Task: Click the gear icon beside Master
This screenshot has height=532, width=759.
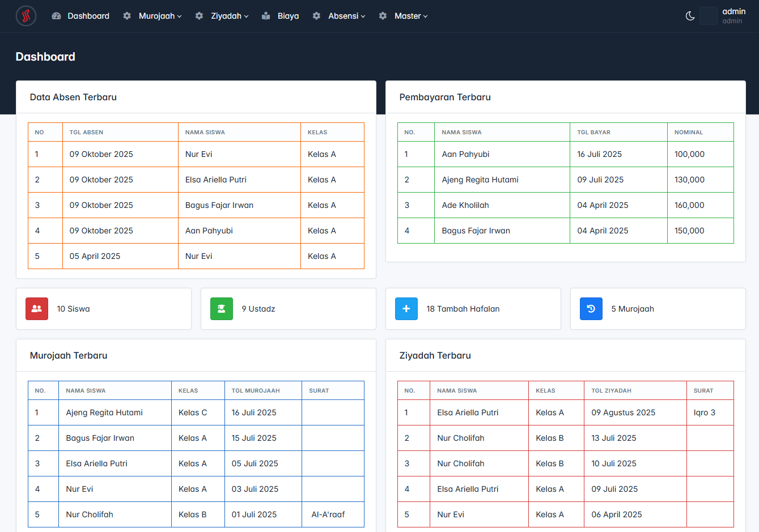Action: tap(383, 16)
